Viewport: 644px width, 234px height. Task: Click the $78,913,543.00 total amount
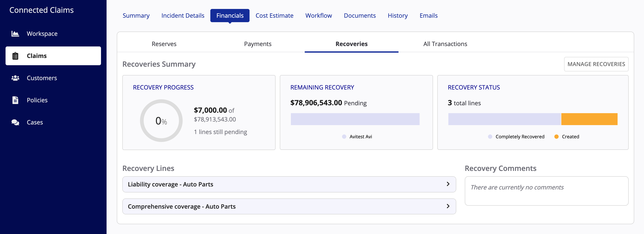(x=215, y=119)
